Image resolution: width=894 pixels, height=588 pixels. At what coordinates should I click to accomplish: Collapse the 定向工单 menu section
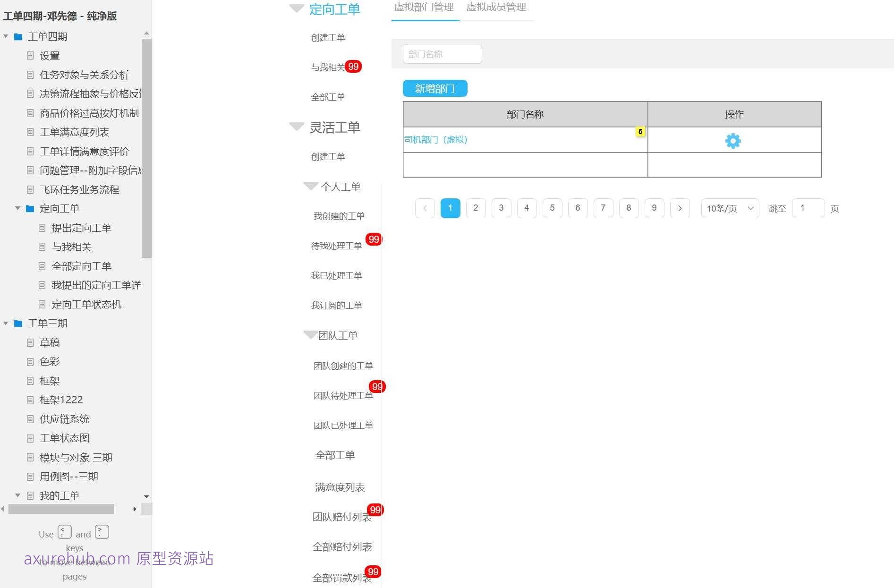[x=296, y=8]
